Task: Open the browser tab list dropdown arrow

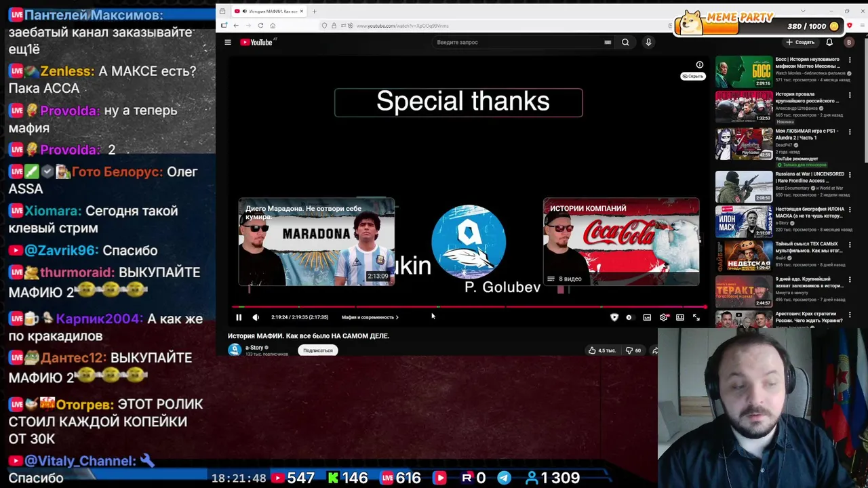Action: point(804,11)
